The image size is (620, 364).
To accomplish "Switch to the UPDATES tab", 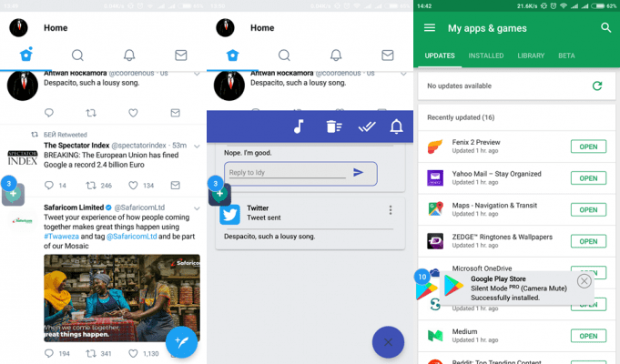I will click(x=440, y=56).
